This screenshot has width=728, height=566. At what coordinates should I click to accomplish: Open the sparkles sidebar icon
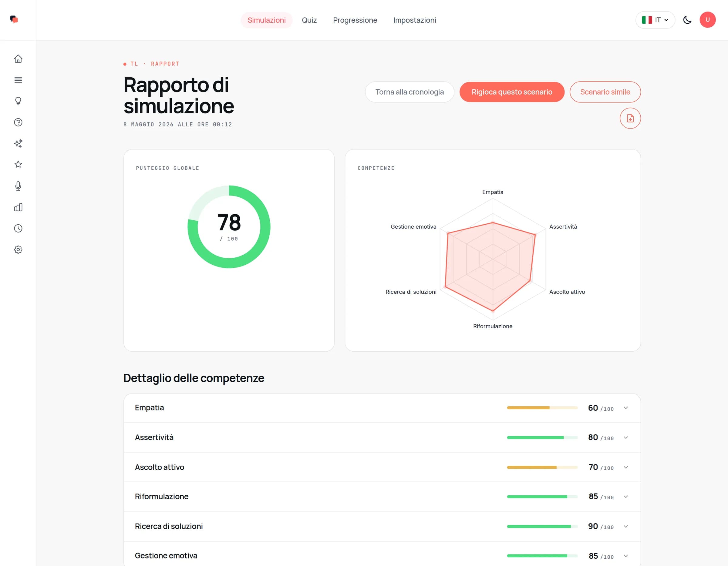(18, 143)
